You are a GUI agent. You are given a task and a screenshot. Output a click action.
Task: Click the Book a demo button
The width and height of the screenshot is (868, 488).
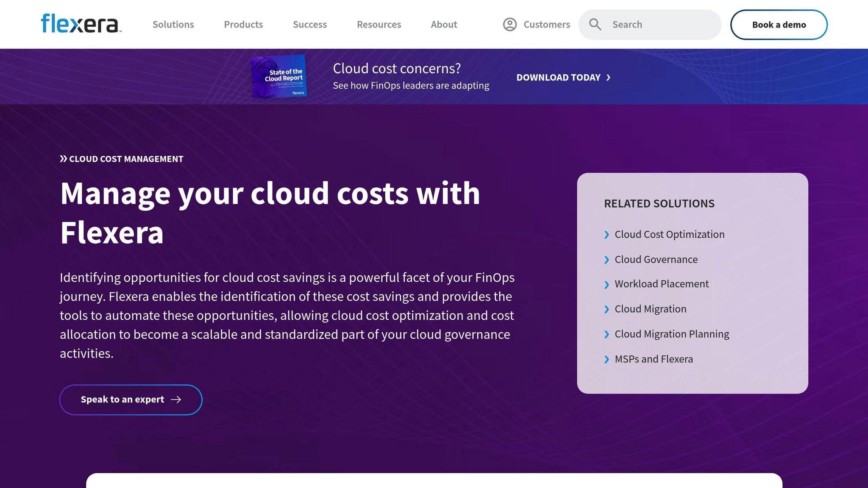[779, 25]
